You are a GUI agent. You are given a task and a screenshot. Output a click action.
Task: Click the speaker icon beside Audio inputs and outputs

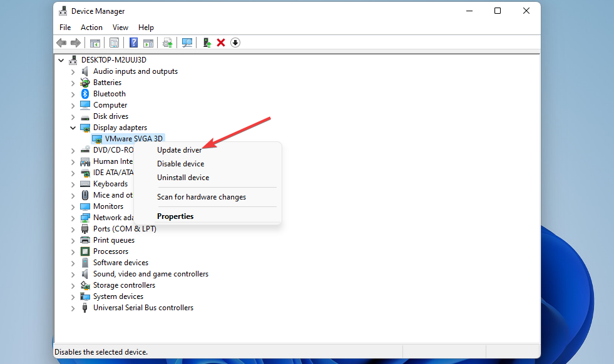pos(84,71)
